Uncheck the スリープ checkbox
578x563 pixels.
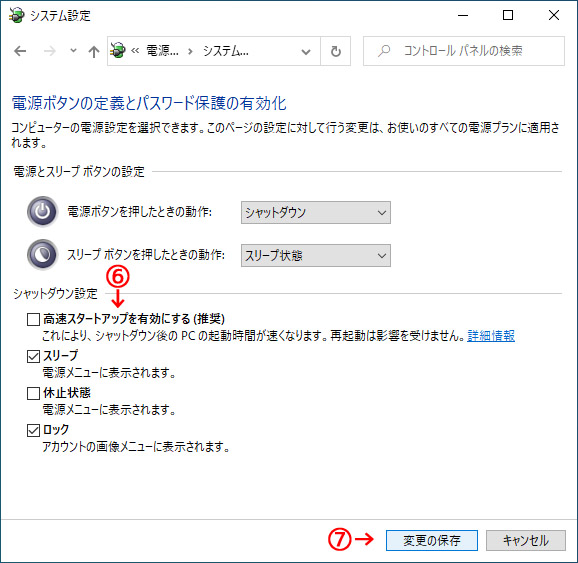pos(33,356)
